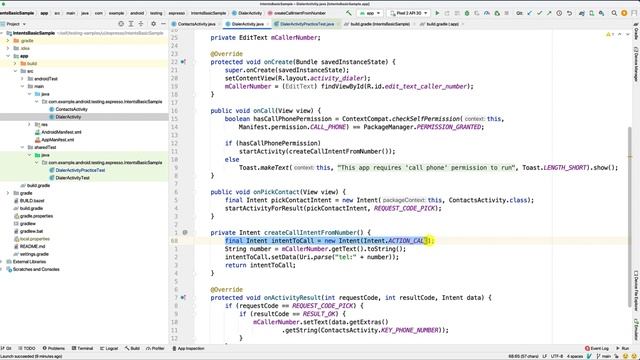
Task: Click the sync project with Gradle icon
Action: coord(582,13)
